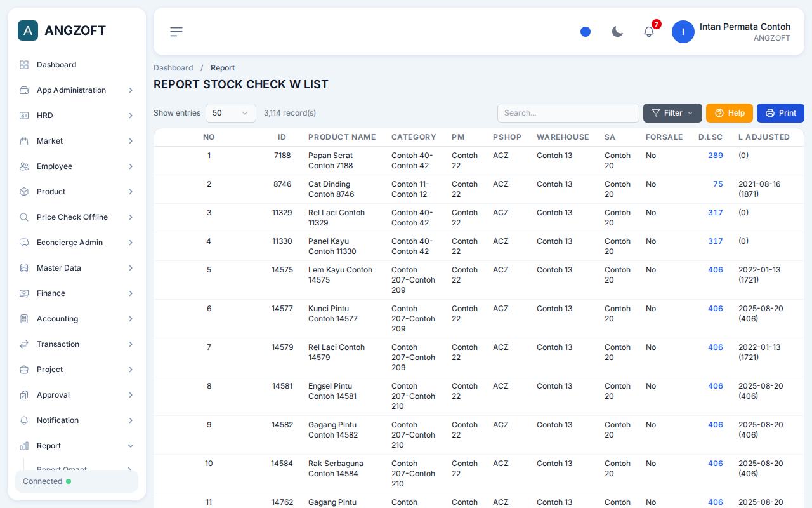Screen dimensions: 812x508
Task: Open the Filter dropdown button
Action: click(672, 113)
